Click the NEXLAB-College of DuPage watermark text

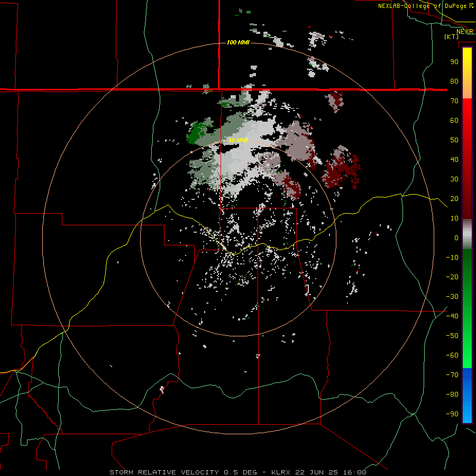coord(425,6)
